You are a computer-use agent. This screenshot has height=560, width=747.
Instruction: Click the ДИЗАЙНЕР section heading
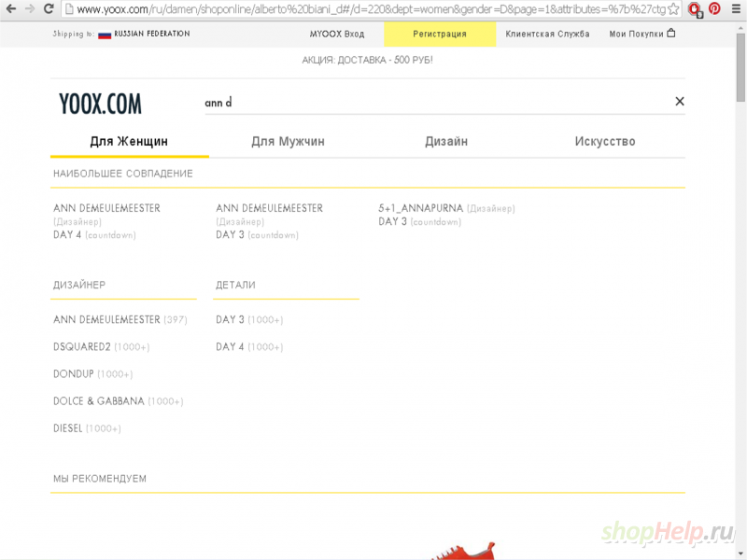pyautogui.click(x=79, y=285)
